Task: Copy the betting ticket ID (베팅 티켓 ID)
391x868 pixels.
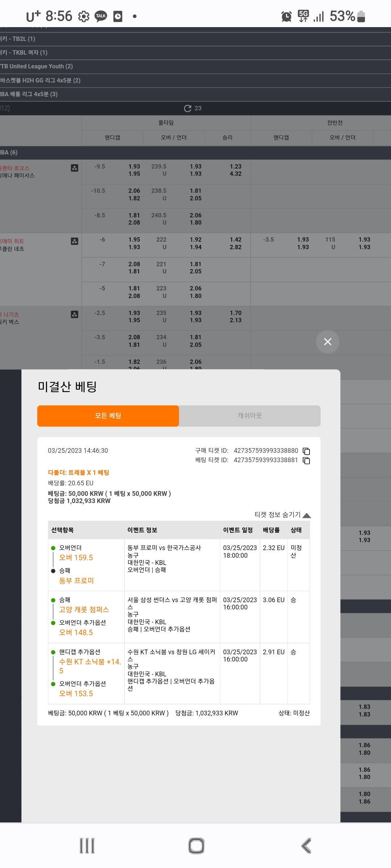Action: point(306,460)
